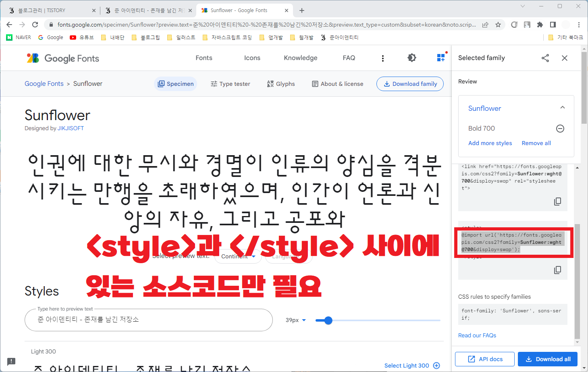Image resolution: width=588 pixels, height=372 pixels.
Task: Select the Specimen tab
Action: (x=176, y=84)
